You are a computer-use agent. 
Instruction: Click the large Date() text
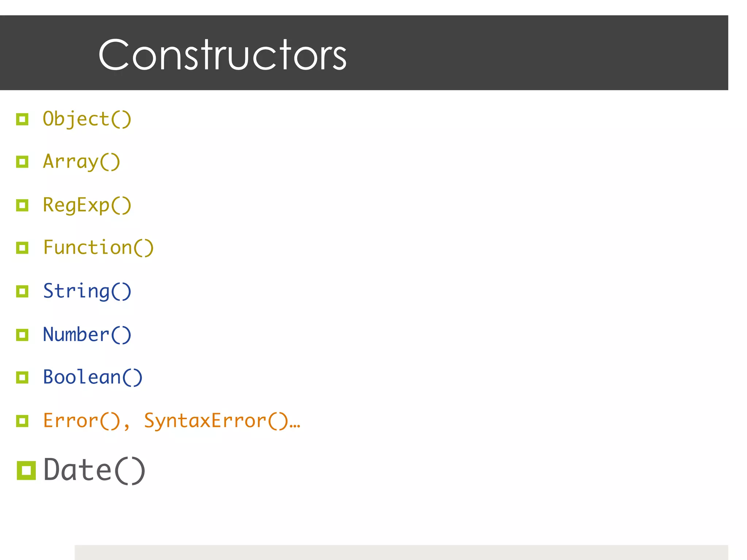tap(94, 470)
